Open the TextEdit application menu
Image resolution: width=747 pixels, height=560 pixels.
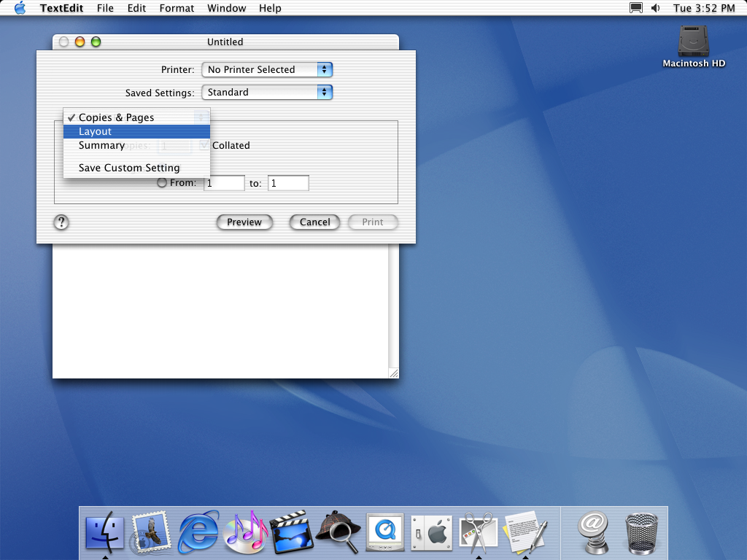(61, 8)
